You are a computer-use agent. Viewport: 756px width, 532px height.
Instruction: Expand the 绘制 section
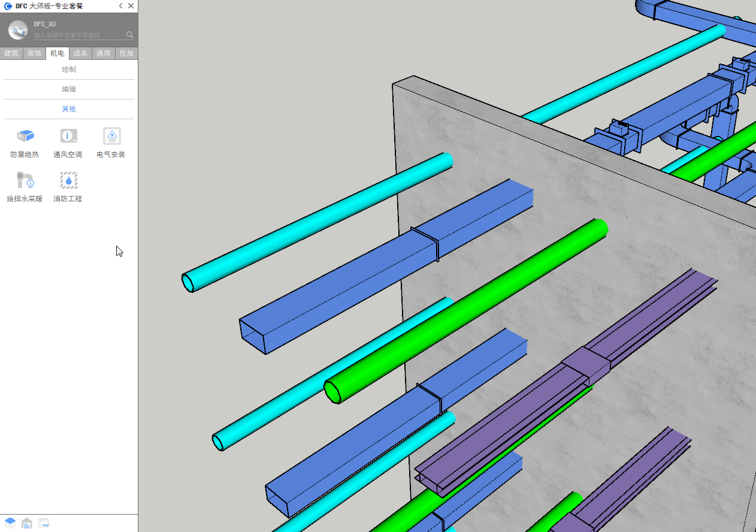tap(69, 69)
